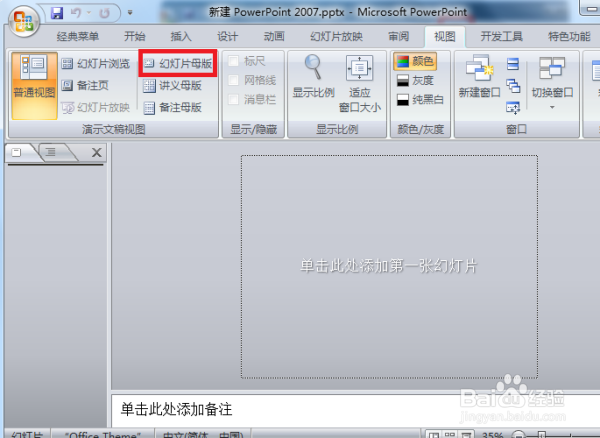The height and width of the screenshot is (438, 600).
Task: Select the 视图 ribbon tab
Action: [x=445, y=36]
